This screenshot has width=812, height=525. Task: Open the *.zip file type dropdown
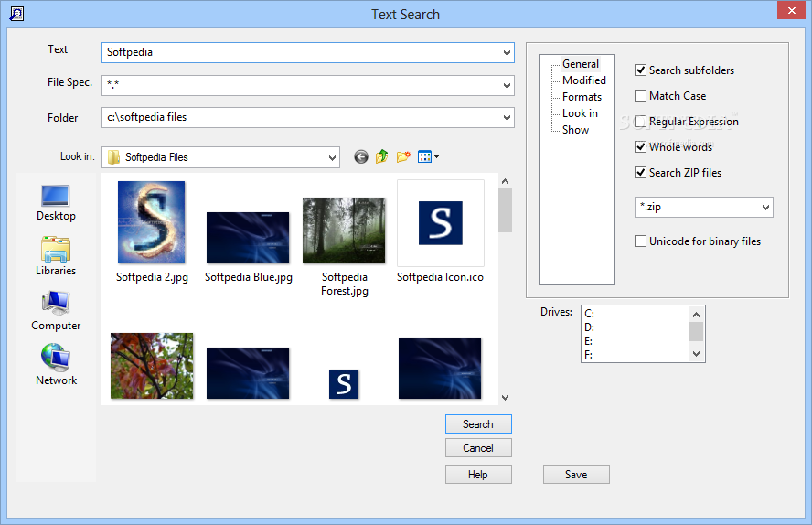765,207
